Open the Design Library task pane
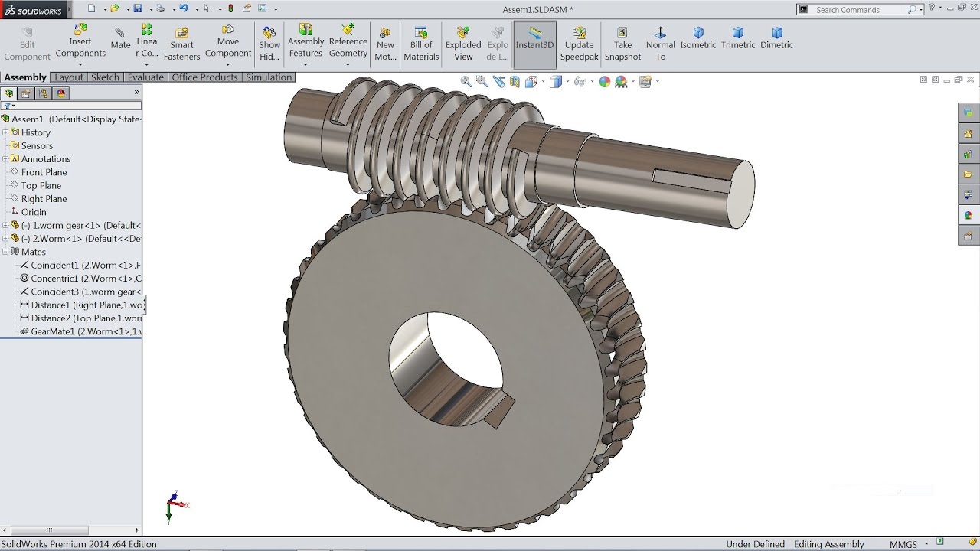This screenshot has width=980, height=551. pos(969,154)
